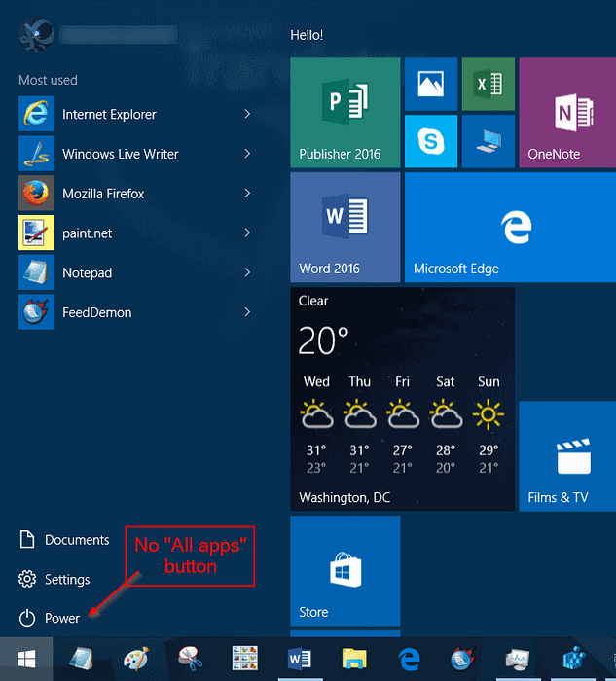Expand the Mozilla Firefox jump list arrow
This screenshot has width=616, height=681.
(247, 194)
